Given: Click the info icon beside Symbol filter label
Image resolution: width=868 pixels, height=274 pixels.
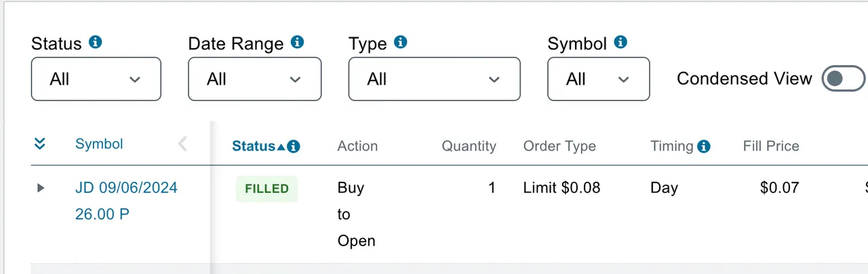Looking at the screenshot, I should pyautogui.click(x=620, y=43).
